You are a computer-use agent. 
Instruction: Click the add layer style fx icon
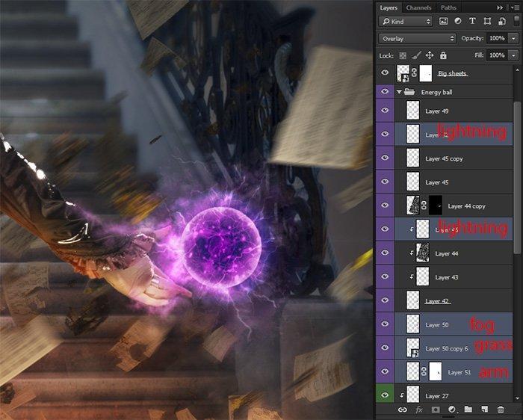click(x=419, y=410)
